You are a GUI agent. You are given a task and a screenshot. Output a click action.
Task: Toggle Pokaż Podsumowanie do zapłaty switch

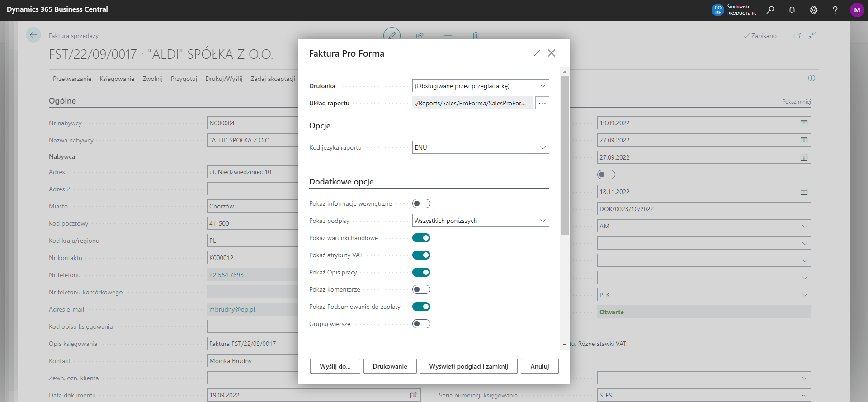pyautogui.click(x=421, y=307)
